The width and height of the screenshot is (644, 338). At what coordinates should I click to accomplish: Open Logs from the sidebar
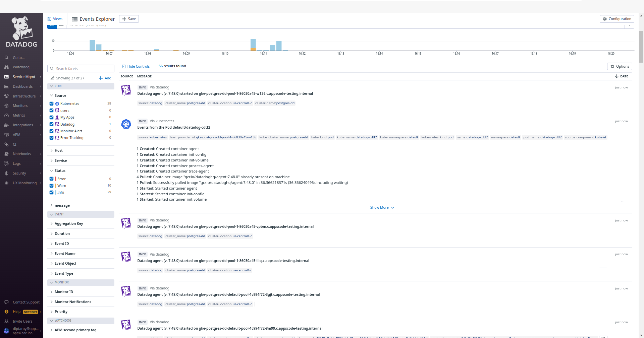16,163
